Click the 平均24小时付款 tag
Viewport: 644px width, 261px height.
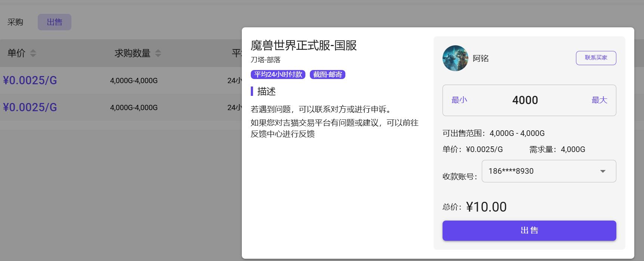[x=278, y=75]
